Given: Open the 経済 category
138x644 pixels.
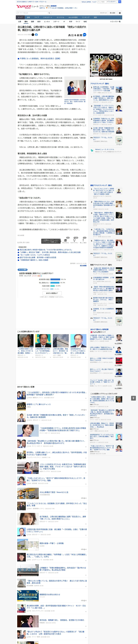Looking at the screenshot, I should click(x=39, y=21).
